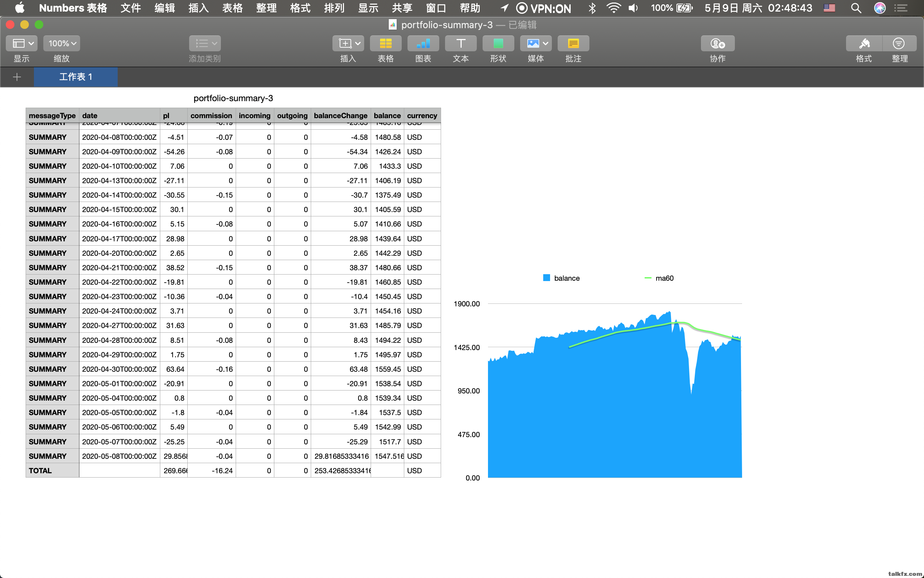Select the 工作表 1 sheet tab

click(75, 77)
